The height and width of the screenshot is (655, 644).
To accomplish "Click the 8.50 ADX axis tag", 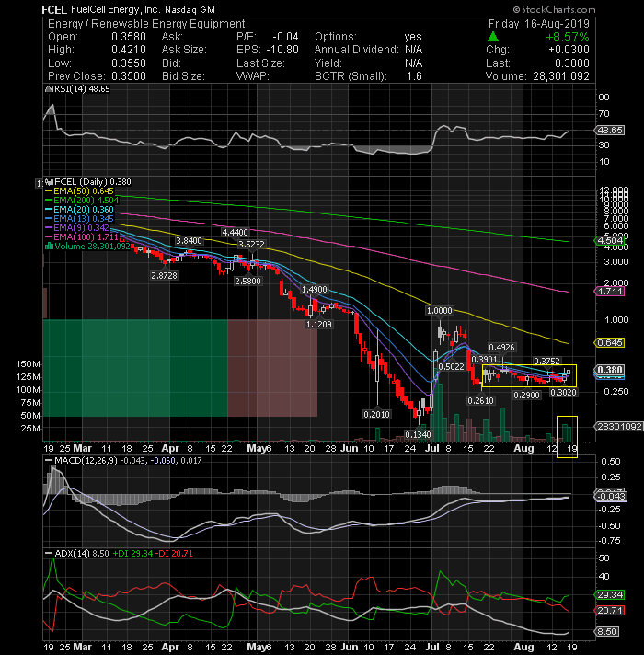I will tap(607, 632).
